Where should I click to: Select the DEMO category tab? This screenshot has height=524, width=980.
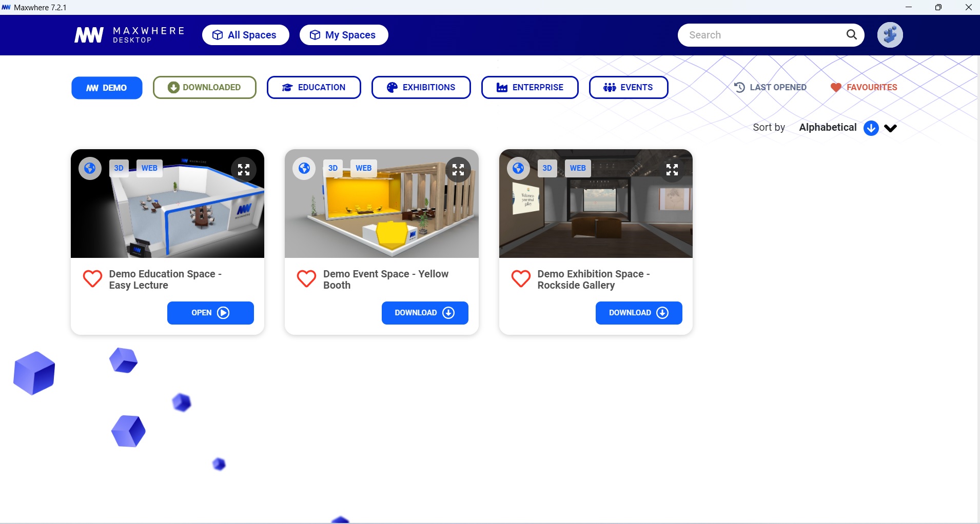coord(107,88)
